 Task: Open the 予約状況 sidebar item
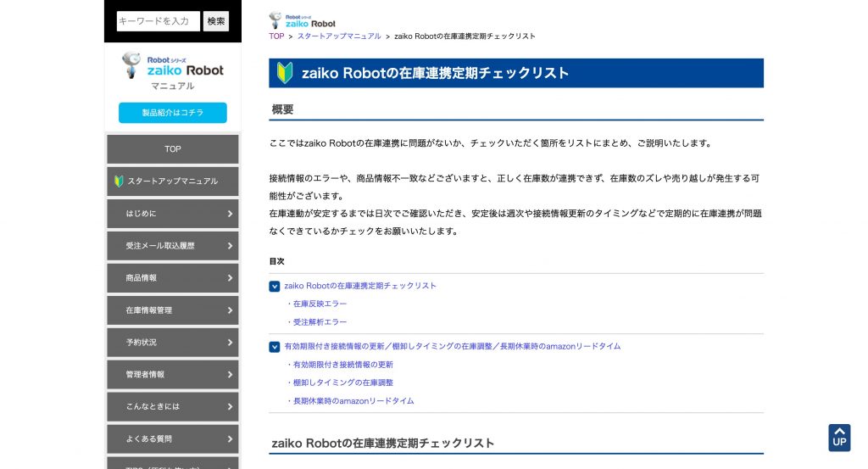coord(173,342)
